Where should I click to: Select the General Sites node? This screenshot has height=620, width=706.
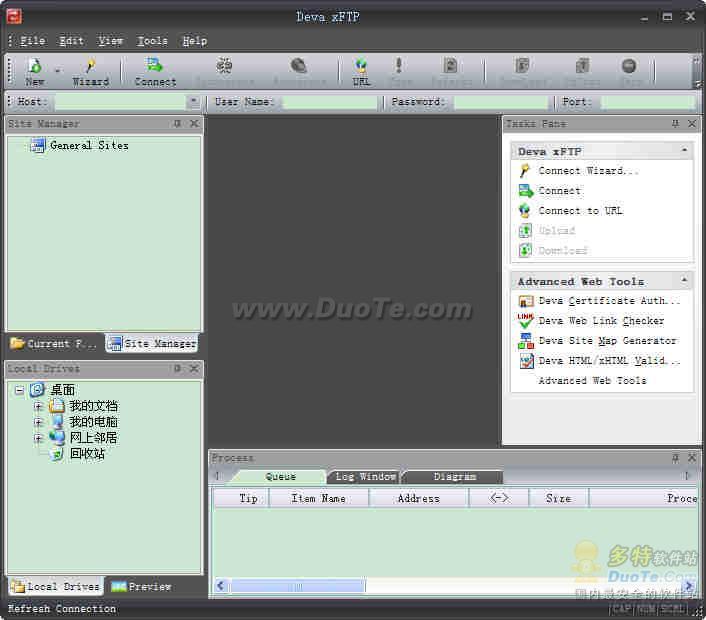tap(89, 145)
